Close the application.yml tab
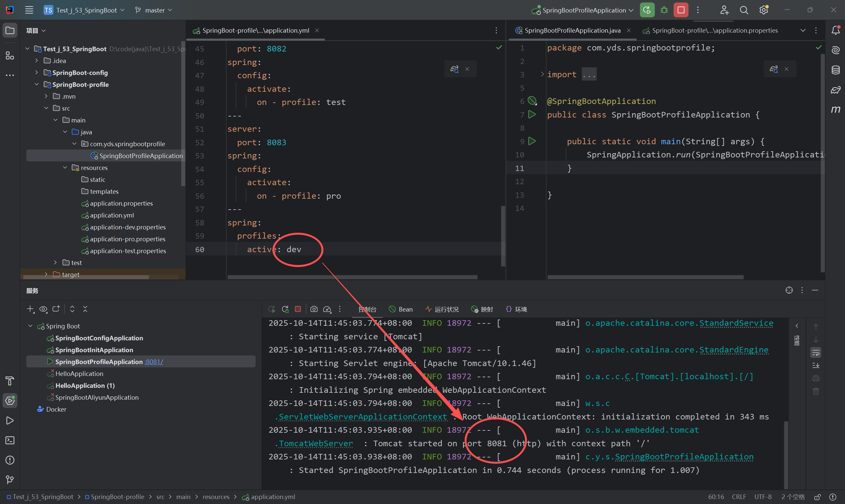This screenshot has width=845, height=504. pos(317,31)
